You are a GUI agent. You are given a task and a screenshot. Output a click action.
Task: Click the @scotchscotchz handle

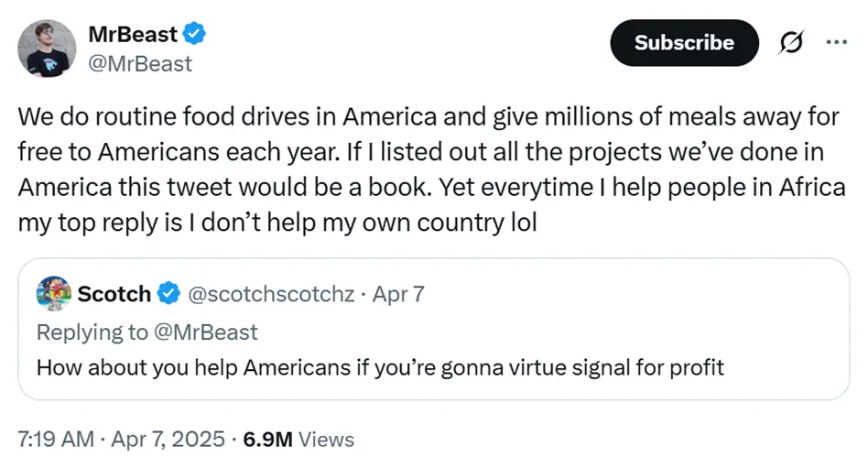pyautogui.click(x=270, y=294)
